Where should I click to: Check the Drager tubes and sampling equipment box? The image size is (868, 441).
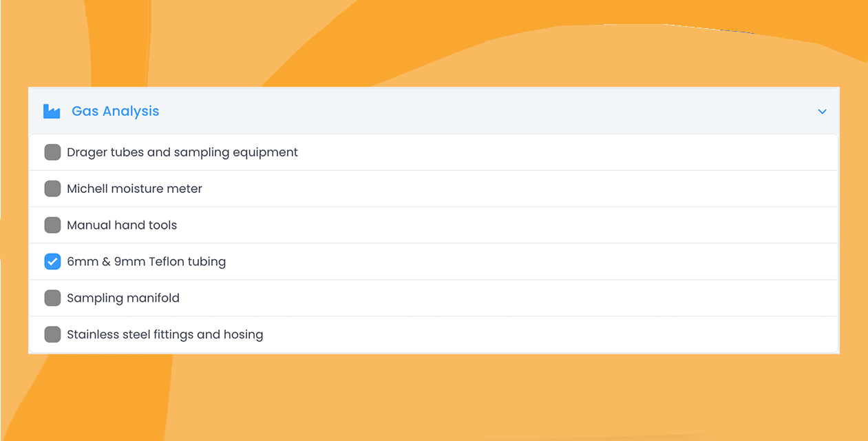click(52, 152)
